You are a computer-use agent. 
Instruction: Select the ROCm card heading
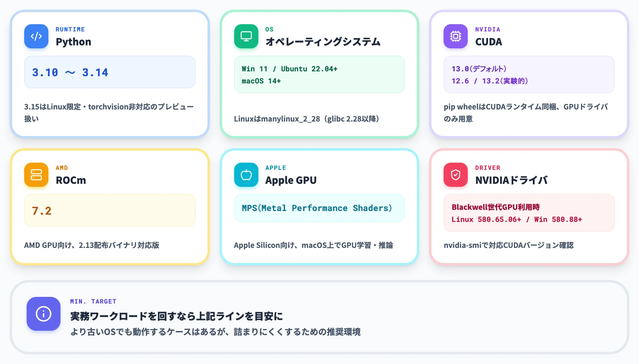pos(71,180)
